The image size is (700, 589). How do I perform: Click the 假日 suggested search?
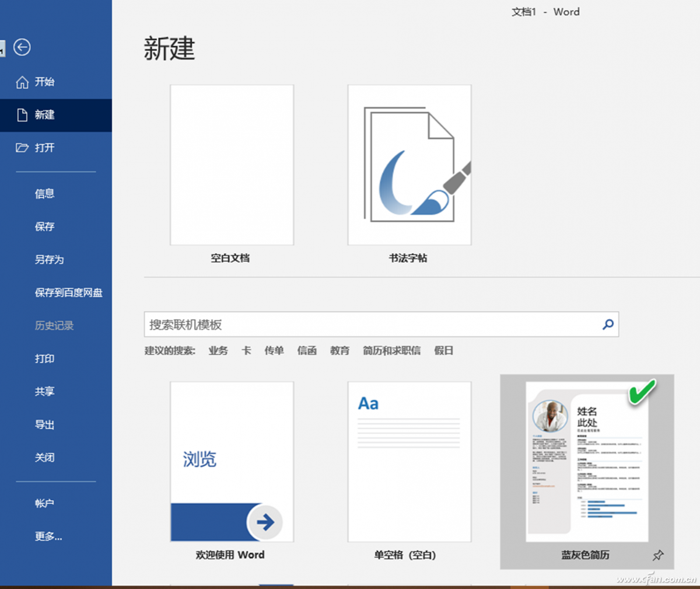444,351
